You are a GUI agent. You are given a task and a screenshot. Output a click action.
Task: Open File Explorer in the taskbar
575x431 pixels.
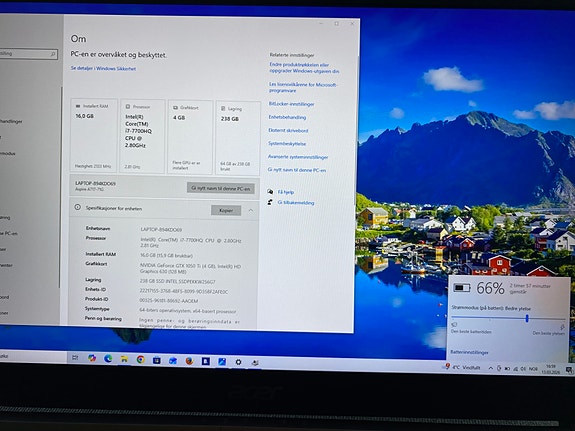tap(124, 359)
